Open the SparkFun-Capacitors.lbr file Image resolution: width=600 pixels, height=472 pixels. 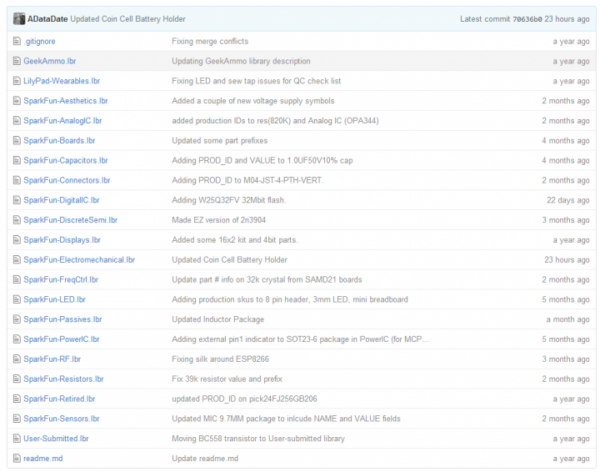click(66, 160)
